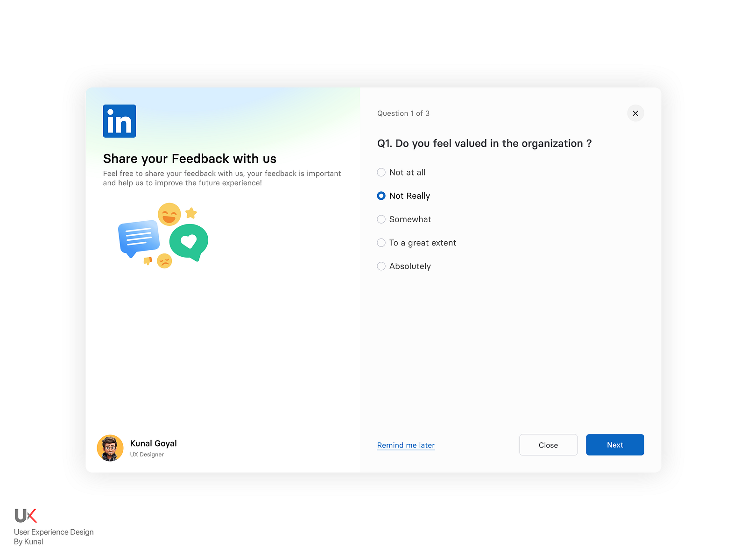Choose the Somewhat answer
Viewport: 747px width, 560px height.
tap(381, 219)
